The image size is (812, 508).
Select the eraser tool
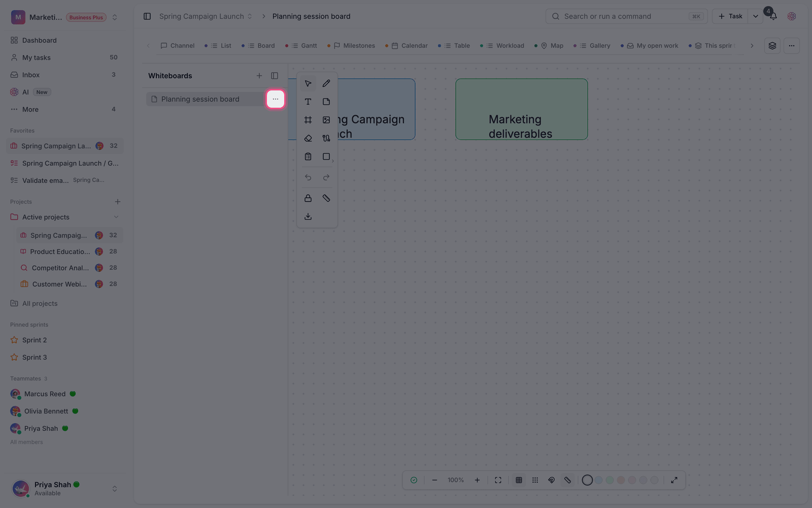pyautogui.click(x=308, y=138)
